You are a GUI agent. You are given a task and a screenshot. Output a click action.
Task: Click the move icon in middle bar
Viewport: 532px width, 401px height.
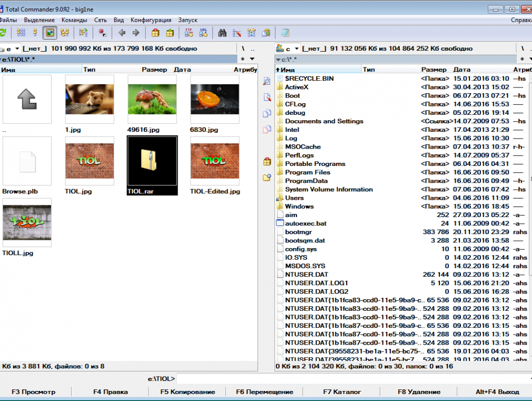pos(267,130)
